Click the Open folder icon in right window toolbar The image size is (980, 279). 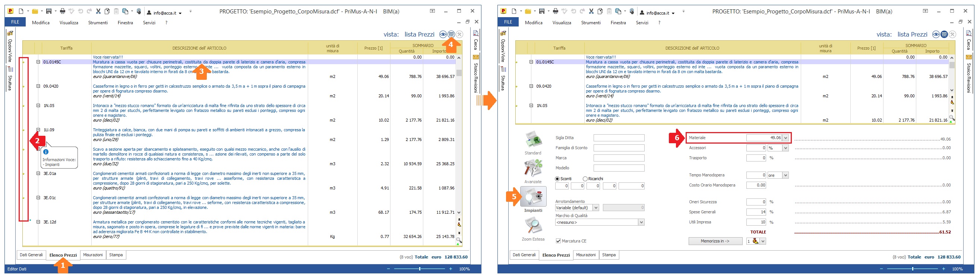528,12
